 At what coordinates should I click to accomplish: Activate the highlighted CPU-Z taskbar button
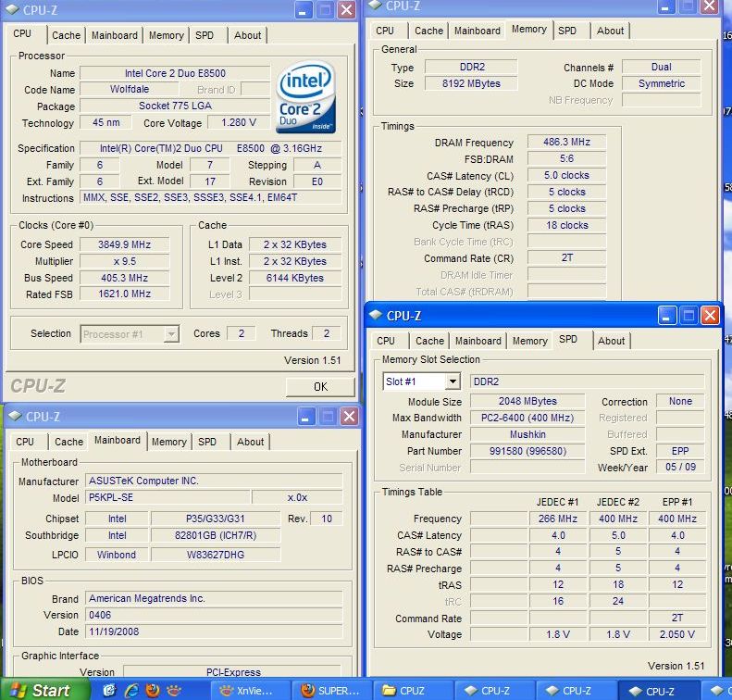tap(658, 690)
